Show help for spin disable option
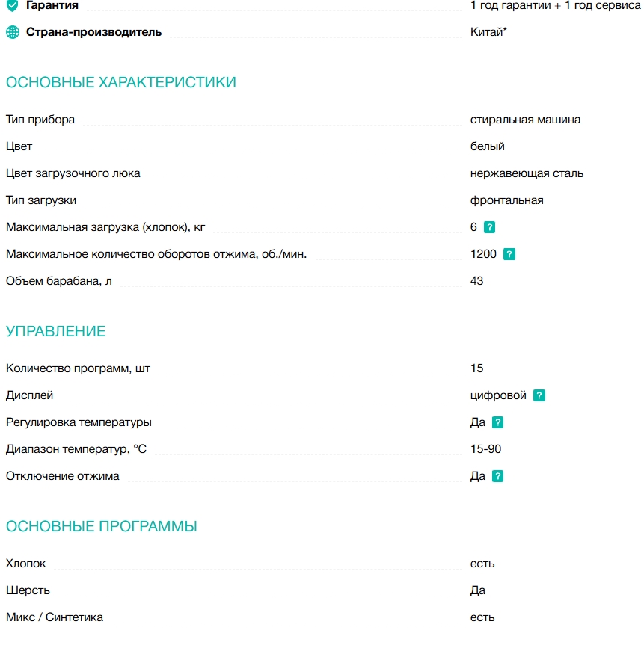Image resolution: width=644 pixels, height=651 pixels. click(x=498, y=476)
